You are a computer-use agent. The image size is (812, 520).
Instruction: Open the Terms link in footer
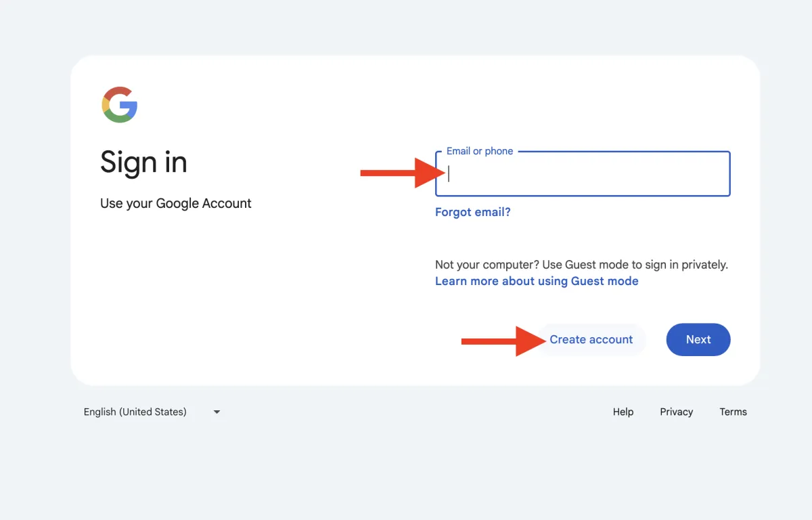pos(734,412)
